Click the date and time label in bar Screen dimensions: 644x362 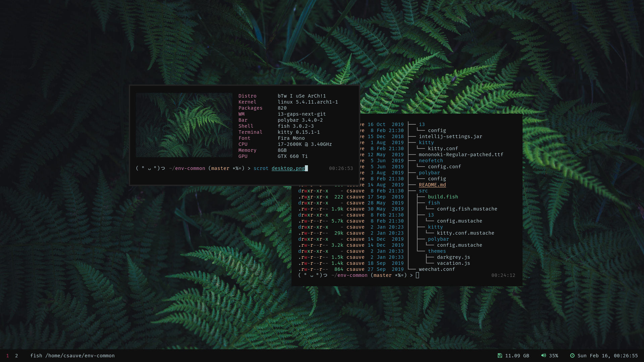[607, 356]
